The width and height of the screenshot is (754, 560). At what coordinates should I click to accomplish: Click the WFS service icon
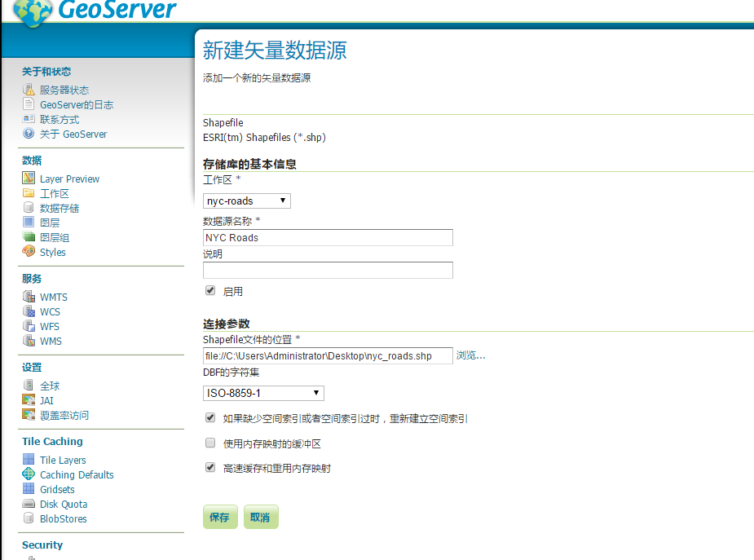29,325
